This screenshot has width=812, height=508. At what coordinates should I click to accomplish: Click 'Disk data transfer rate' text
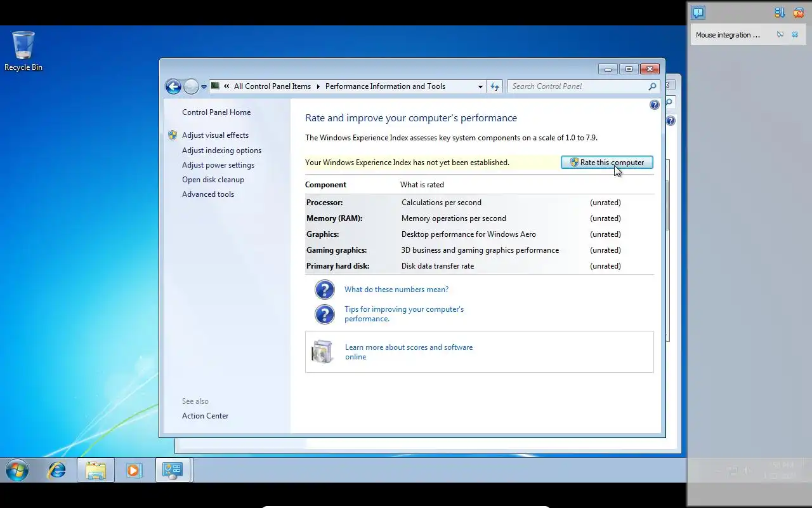(438, 266)
